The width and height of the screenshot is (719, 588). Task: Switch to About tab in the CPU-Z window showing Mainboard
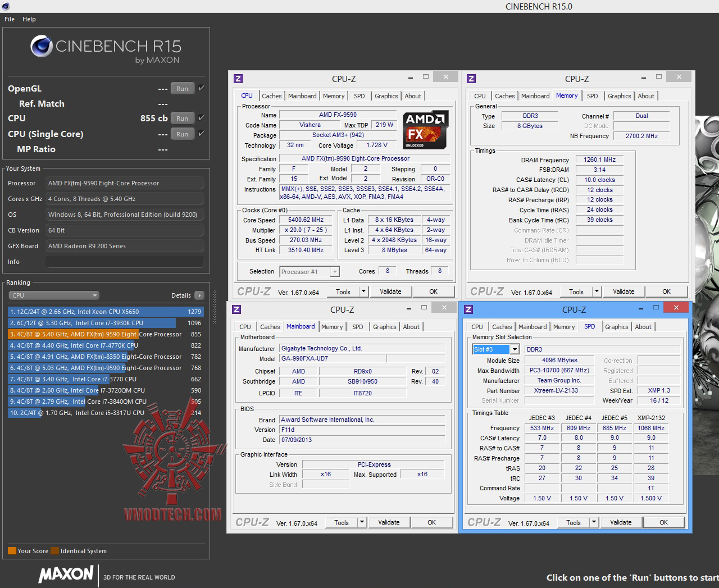pos(411,327)
